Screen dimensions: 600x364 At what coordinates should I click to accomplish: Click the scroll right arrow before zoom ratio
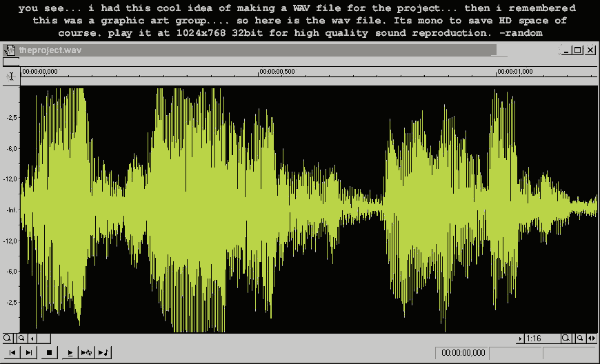(x=520, y=338)
